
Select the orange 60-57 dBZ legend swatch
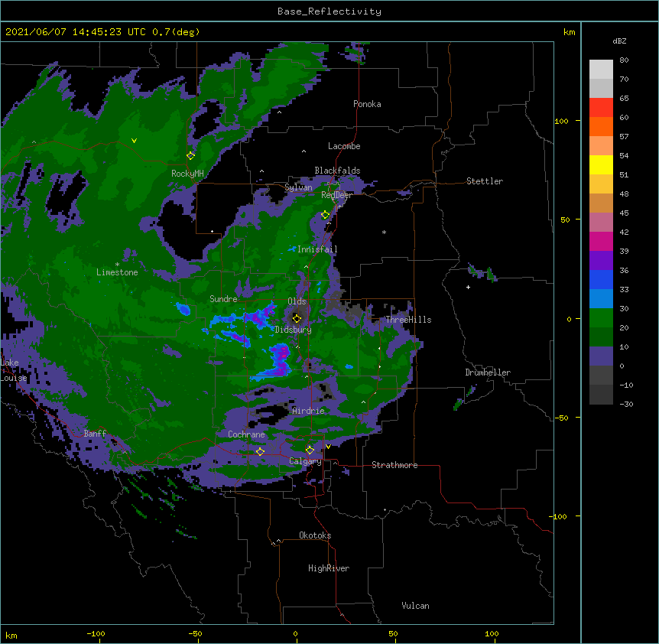point(601,126)
